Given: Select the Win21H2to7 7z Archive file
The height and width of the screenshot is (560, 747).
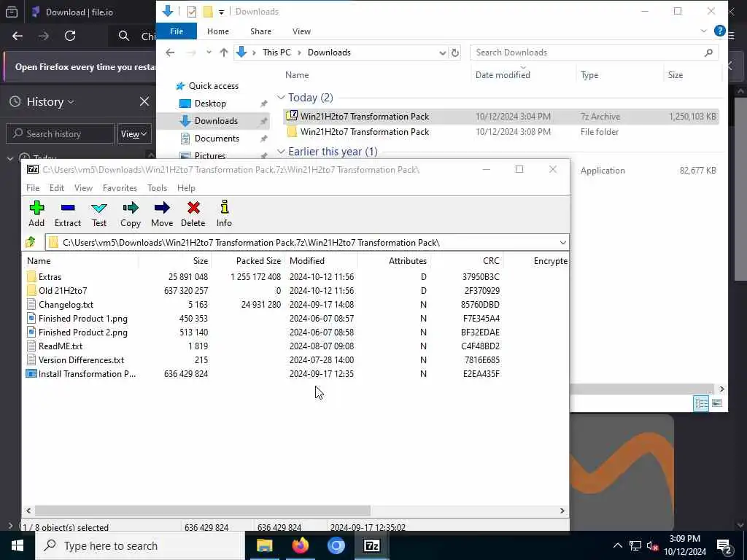Looking at the screenshot, I should [x=500, y=116].
